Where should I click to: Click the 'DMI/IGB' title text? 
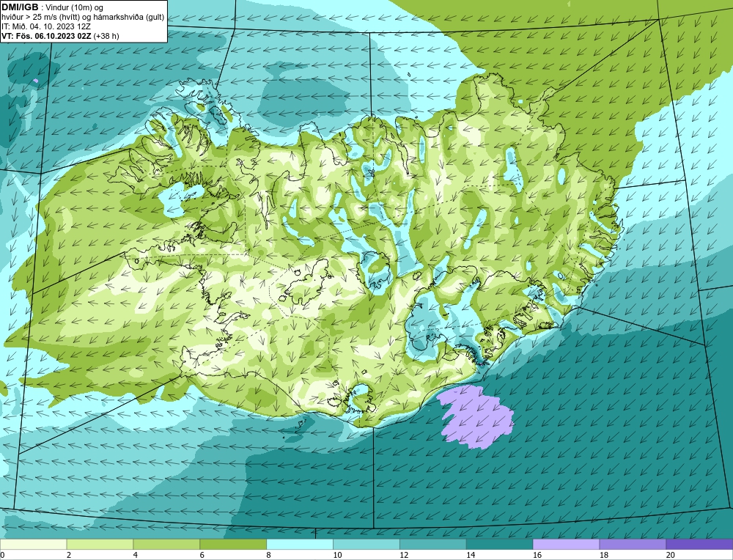[x=20, y=7]
